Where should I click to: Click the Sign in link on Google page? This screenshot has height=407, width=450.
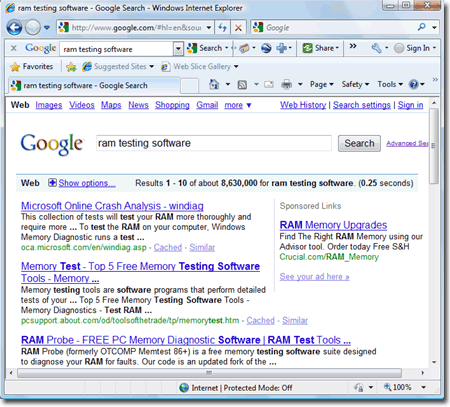410,105
